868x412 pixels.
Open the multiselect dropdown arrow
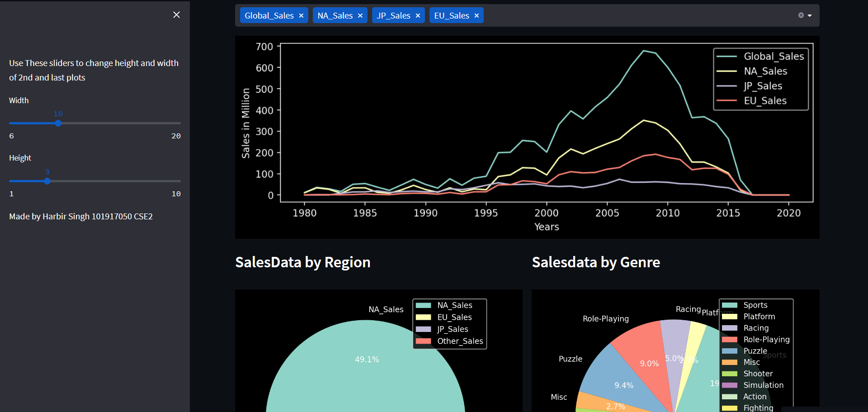pyautogui.click(x=810, y=15)
